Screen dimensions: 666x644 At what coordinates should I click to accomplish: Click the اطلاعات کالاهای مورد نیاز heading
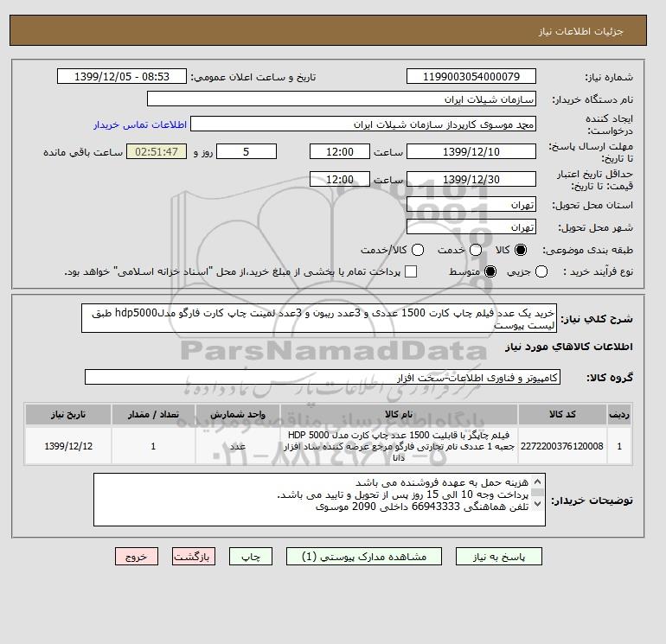(569, 347)
